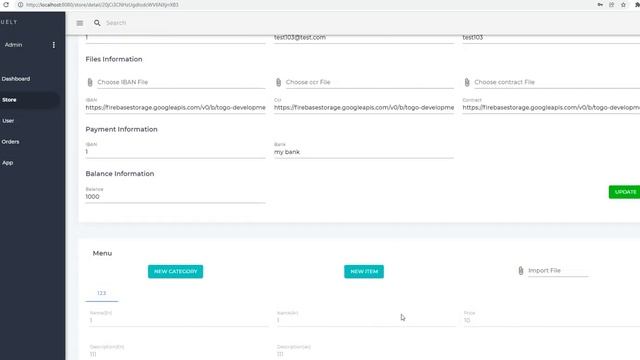
Task: Click the Menu section heading
Action: [102, 253]
